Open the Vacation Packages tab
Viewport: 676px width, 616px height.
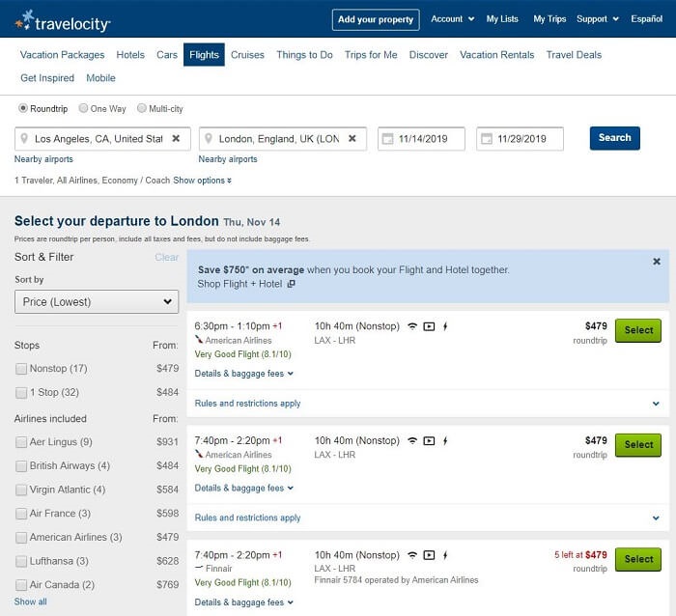(62, 55)
